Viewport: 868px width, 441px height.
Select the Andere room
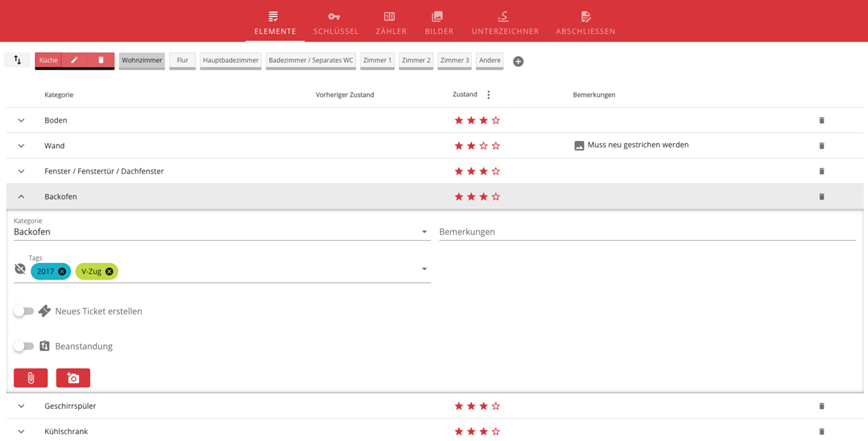point(489,60)
